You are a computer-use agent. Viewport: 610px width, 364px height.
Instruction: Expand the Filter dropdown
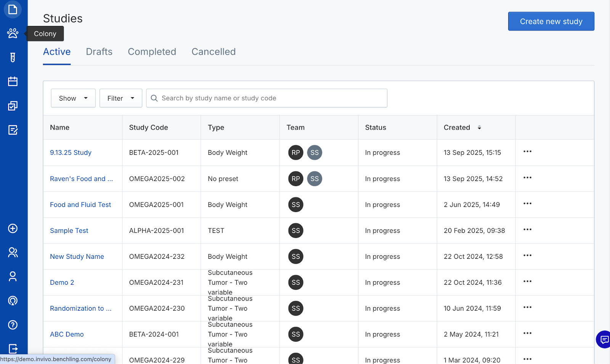point(120,98)
